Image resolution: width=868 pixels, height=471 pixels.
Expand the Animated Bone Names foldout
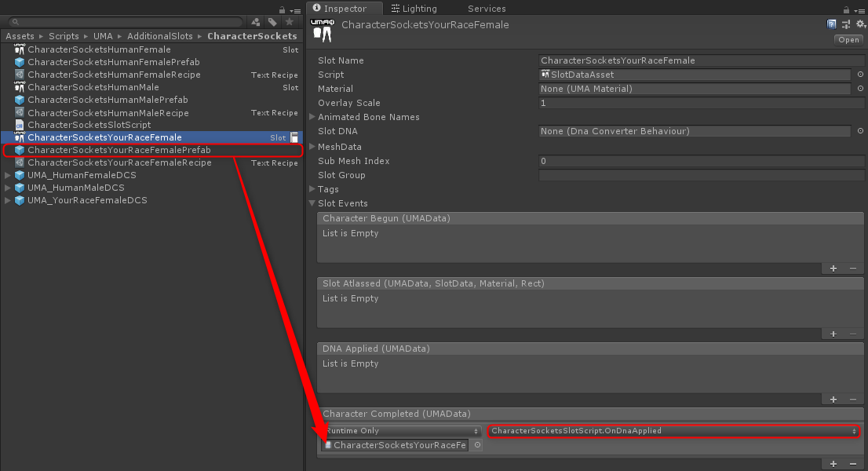pyautogui.click(x=312, y=117)
